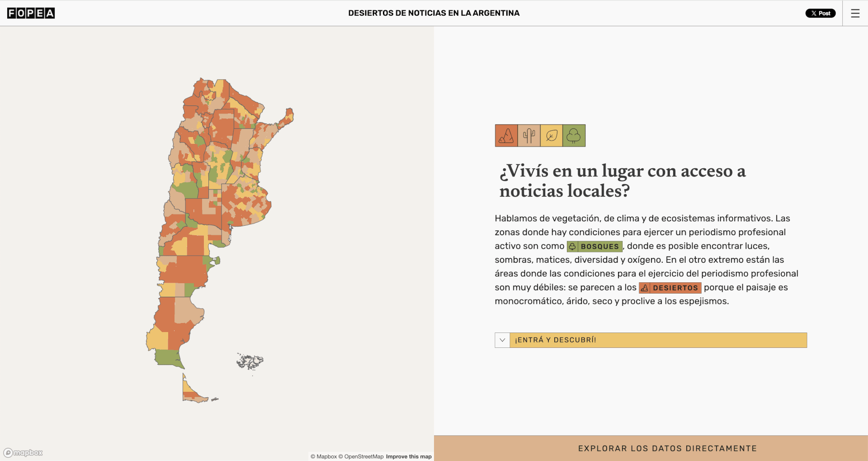Click the ¡ENTRÁ Y DESCUBRÍ! yellow bar
The image size is (868, 461).
click(658, 340)
